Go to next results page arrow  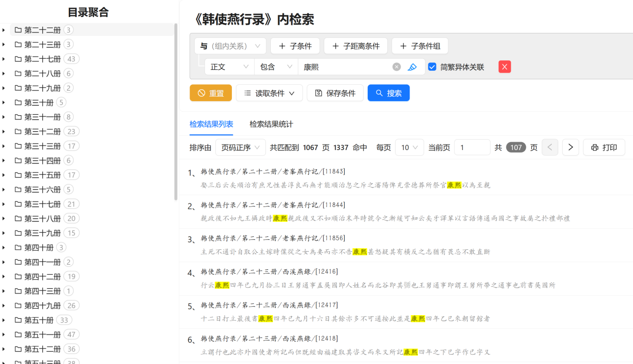click(570, 148)
